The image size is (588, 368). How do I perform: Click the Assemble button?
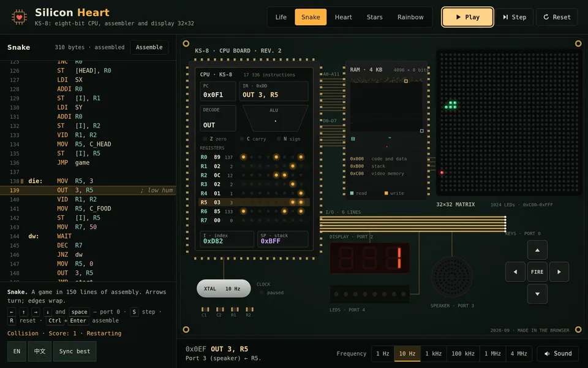(x=149, y=47)
